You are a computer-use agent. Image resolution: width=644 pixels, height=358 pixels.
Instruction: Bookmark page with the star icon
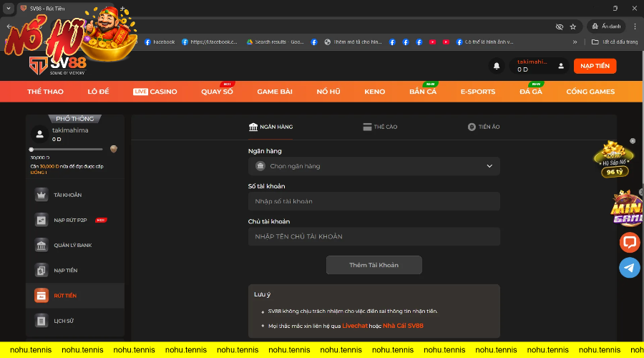[x=572, y=26]
